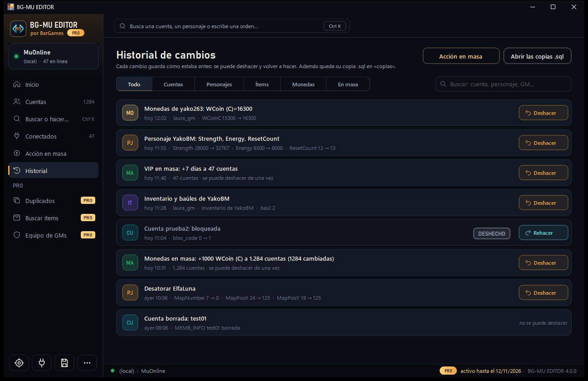
Task: Undo the yako263 WCoin change with Deshacer
Action: [x=544, y=113]
